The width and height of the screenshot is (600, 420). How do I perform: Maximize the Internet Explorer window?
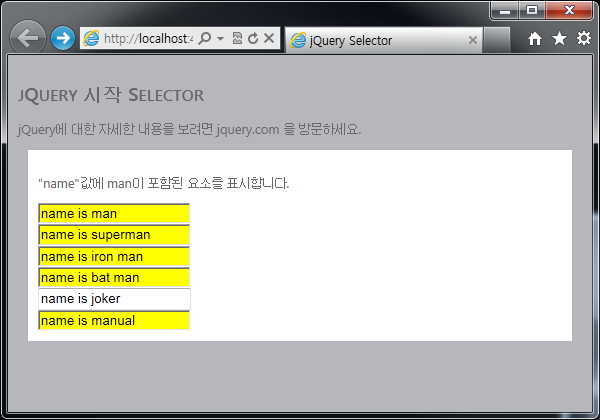pos(532,10)
